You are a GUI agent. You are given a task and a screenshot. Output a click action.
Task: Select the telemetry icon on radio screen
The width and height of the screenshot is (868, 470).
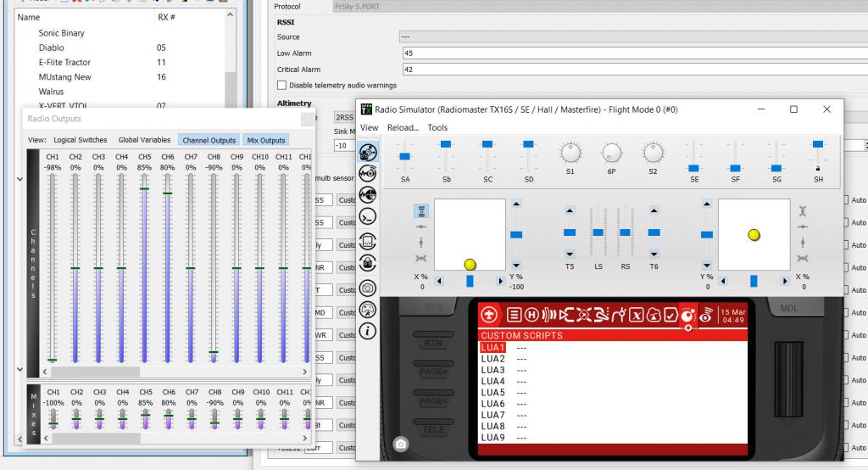coord(705,315)
